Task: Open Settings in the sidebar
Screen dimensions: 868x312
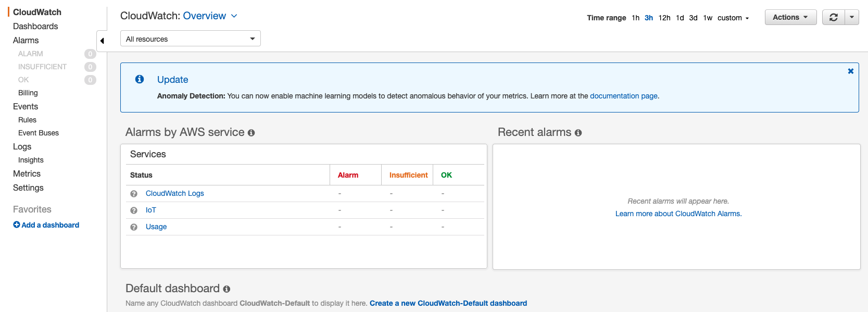Action: click(x=28, y=188)
